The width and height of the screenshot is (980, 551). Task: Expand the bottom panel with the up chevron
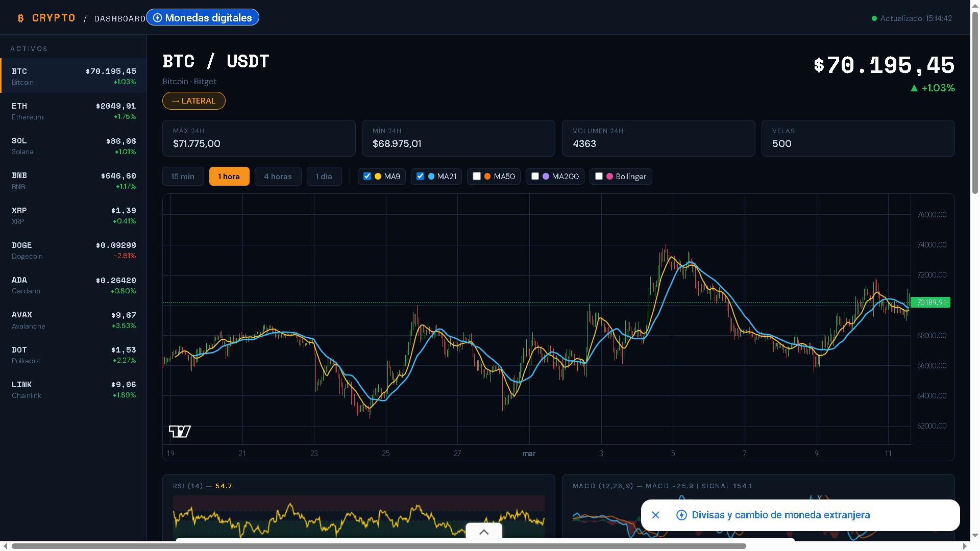tap(484, 532)
